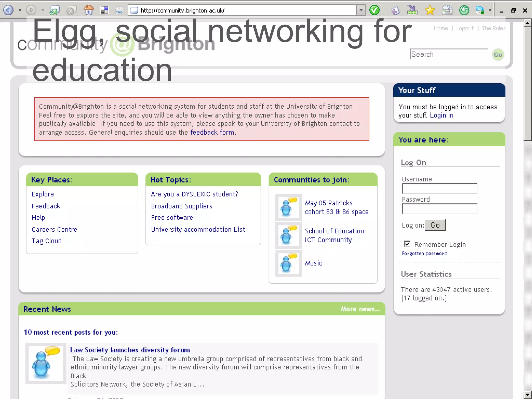532x399 pixels.
Task: Click the TAG toolbar icon
Action: tap(119, 11)
